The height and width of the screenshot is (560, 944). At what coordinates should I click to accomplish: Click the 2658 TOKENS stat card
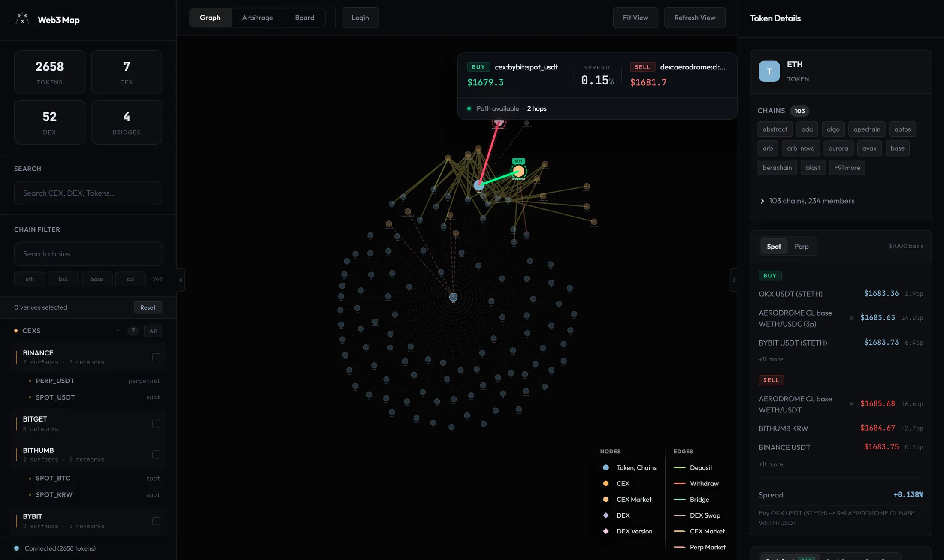50,72
